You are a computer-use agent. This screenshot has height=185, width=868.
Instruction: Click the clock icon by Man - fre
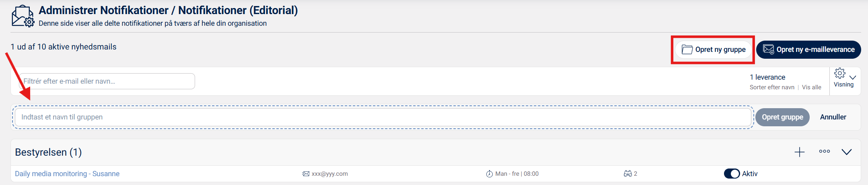pos(489,174)
